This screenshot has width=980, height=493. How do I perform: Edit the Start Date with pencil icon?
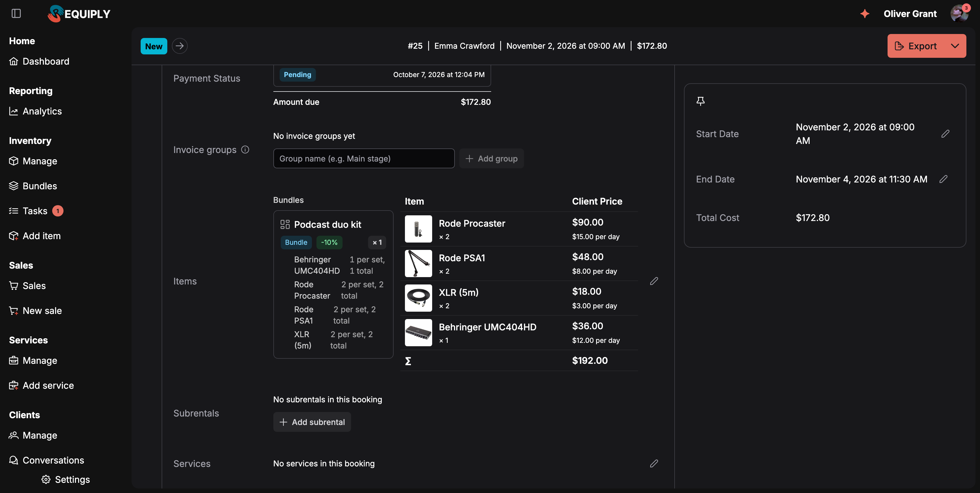945,134
